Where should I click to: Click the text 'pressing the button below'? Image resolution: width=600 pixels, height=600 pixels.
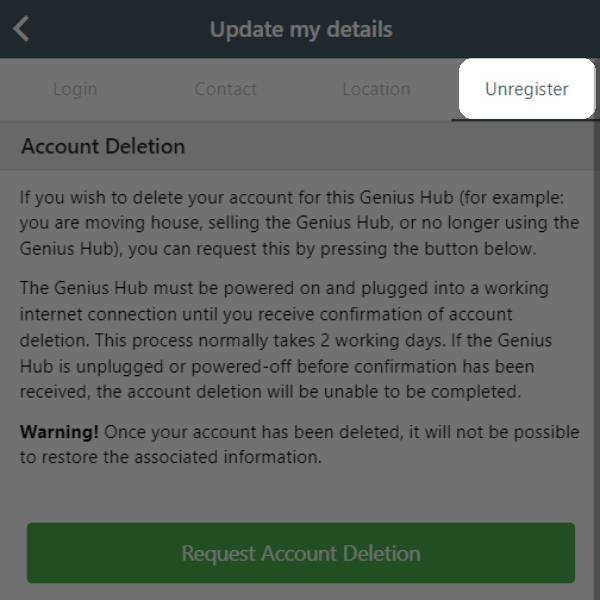[428, 249]
